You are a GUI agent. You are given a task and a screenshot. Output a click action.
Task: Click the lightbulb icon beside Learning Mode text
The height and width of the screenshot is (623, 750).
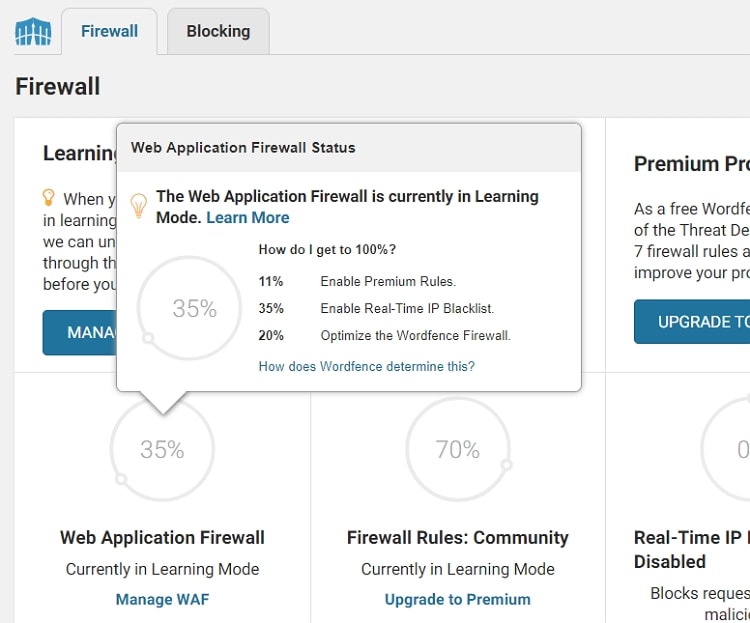tap(48, 197)
